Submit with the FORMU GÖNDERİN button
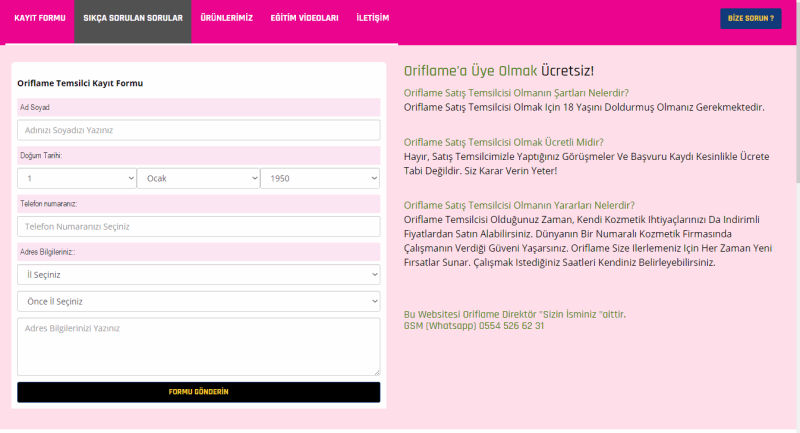The width and height of the screenshot is (800, 433). (x=198, y=392)
